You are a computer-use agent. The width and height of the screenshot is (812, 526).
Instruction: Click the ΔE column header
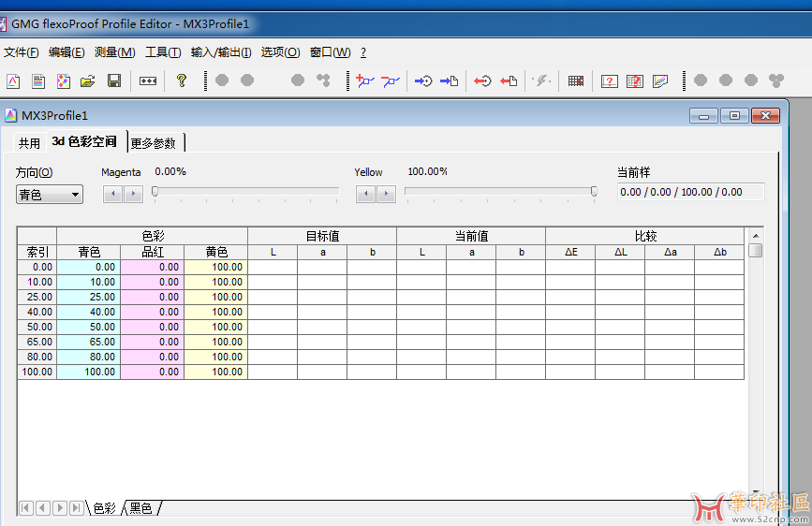[570, 252]
